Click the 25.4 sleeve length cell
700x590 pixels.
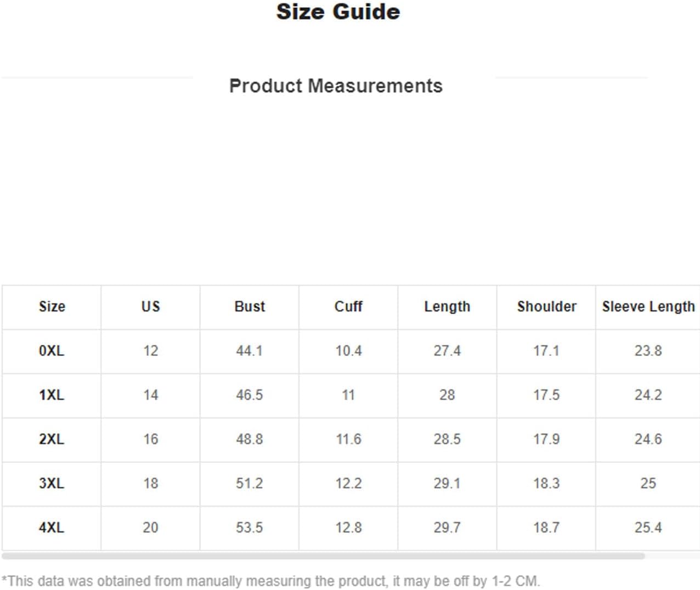click(648, 527)
